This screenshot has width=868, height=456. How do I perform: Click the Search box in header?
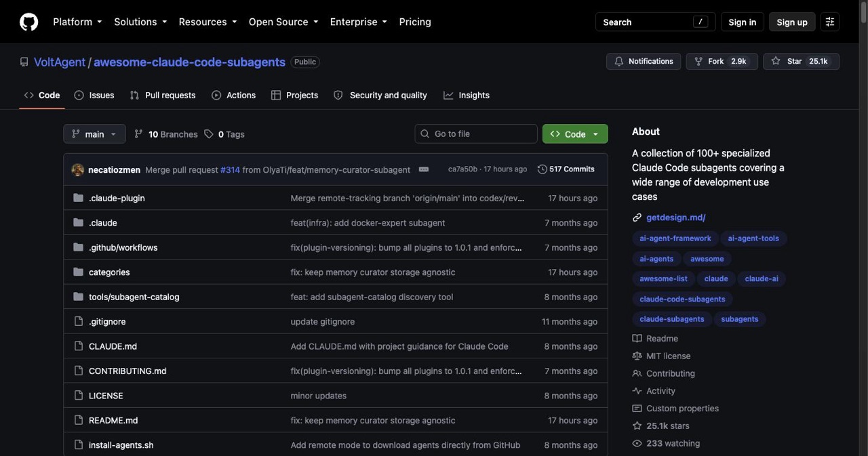point(656,22)
